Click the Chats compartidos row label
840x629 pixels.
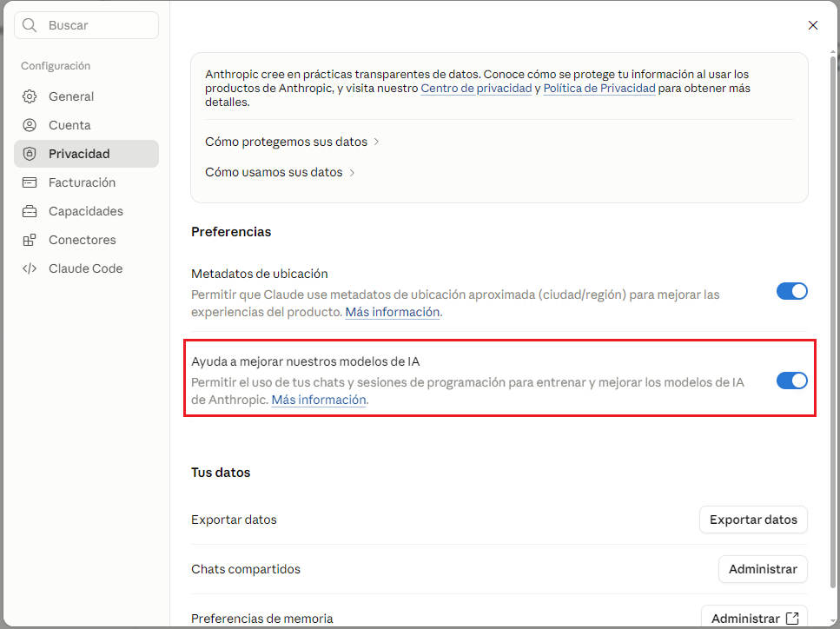(x=246, y=569)
